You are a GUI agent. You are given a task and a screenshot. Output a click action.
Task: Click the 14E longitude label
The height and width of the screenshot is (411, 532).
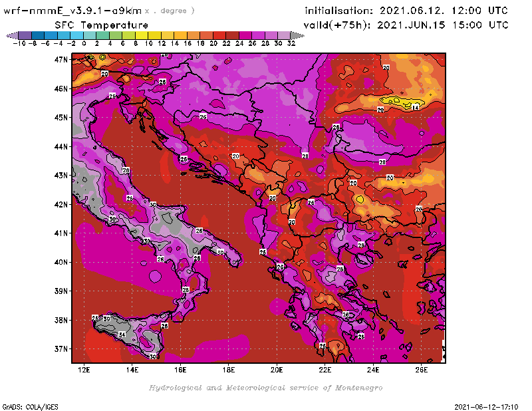132,370
